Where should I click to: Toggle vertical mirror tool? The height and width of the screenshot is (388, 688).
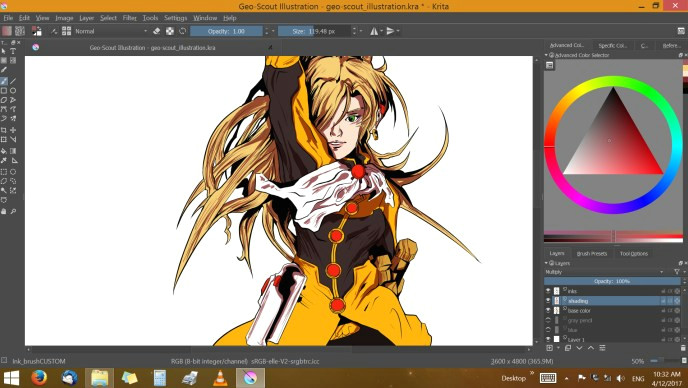390,31
